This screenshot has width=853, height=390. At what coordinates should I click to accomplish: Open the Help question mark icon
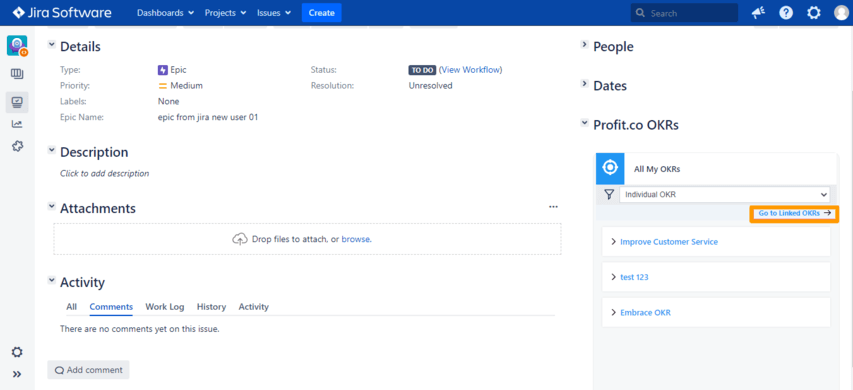coord(786,13)
